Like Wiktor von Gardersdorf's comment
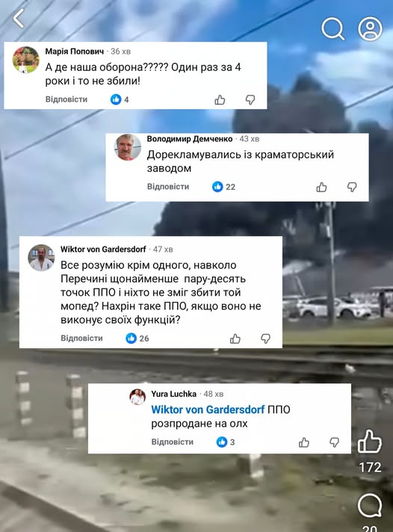Image resolution: width=393 pixels, height=532 pixels. [x=235, y=338]
